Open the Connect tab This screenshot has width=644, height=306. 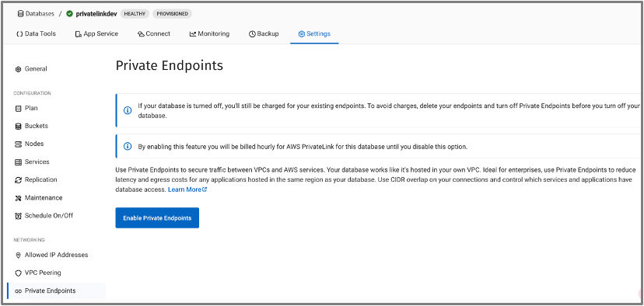(153, 33)
